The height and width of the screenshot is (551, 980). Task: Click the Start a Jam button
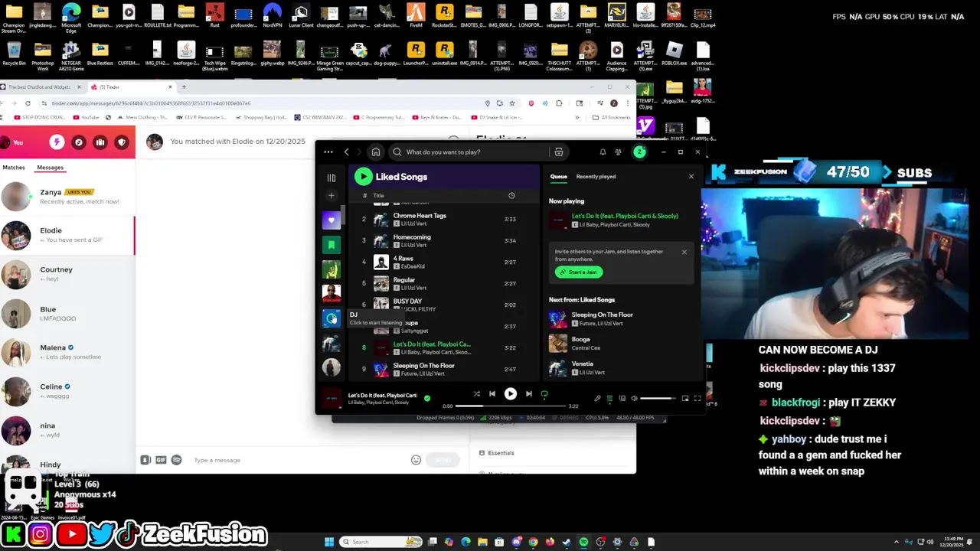tap(579, 272)
